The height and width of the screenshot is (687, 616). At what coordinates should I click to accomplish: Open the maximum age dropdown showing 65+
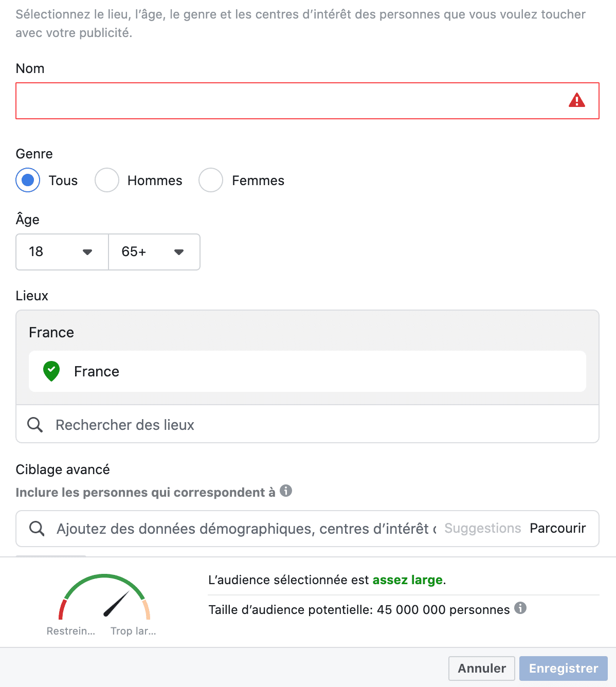[x=154, y=252]
